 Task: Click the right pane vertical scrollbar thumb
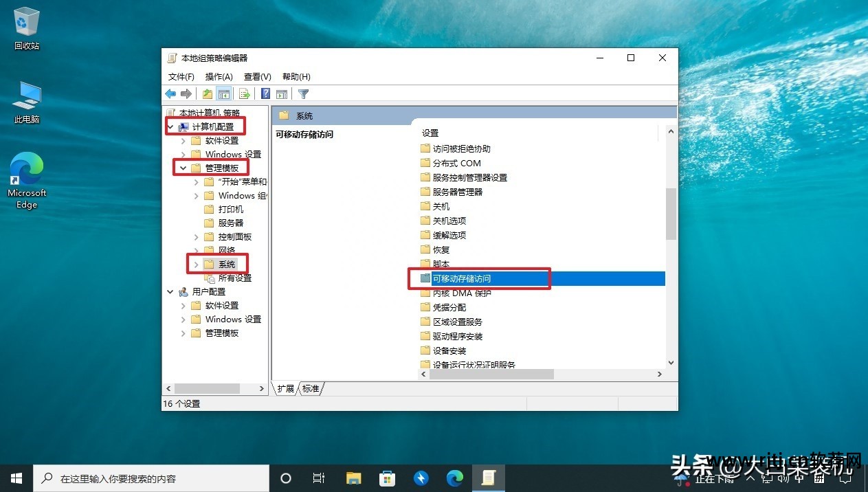[x=671, y=213]
